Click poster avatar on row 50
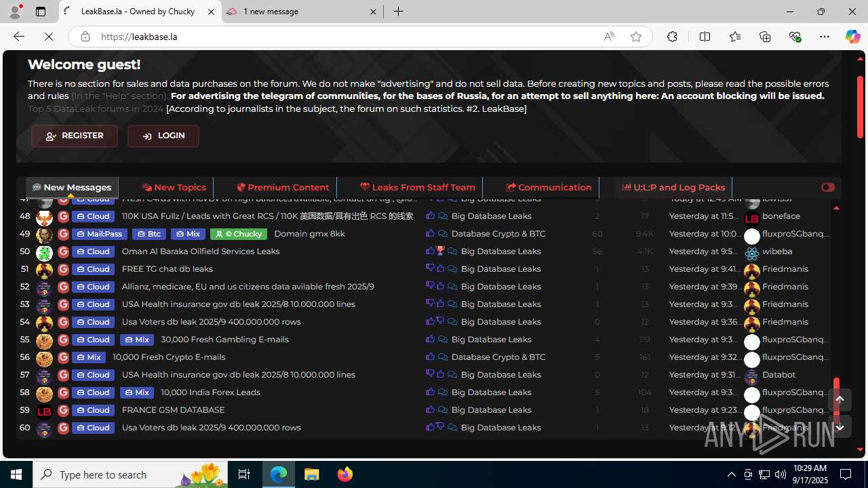The image size is (868, 488). [x=44, y=252]
